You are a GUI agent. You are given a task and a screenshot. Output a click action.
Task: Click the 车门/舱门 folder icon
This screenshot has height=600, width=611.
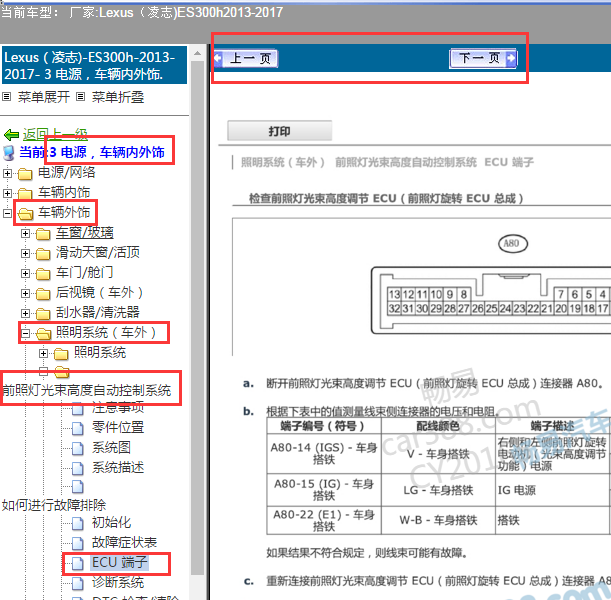[x=43, y=274]
